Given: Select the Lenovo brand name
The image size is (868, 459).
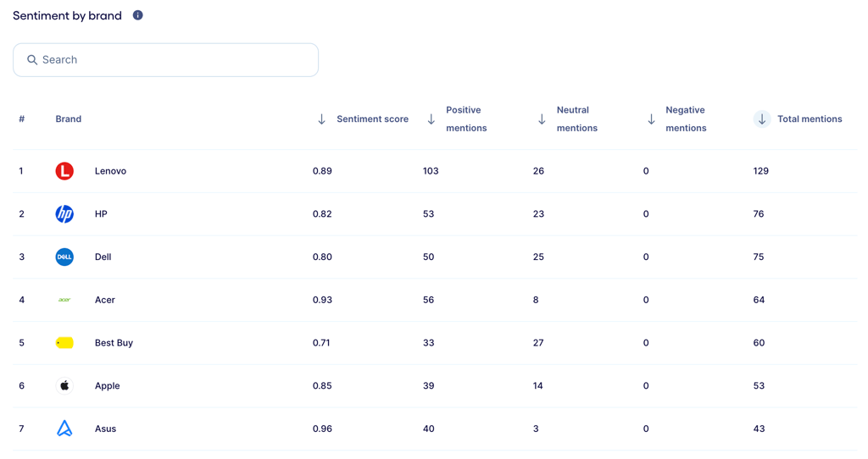Looking at the screenshot, I should pyautogui.click(x=111, y=171).
